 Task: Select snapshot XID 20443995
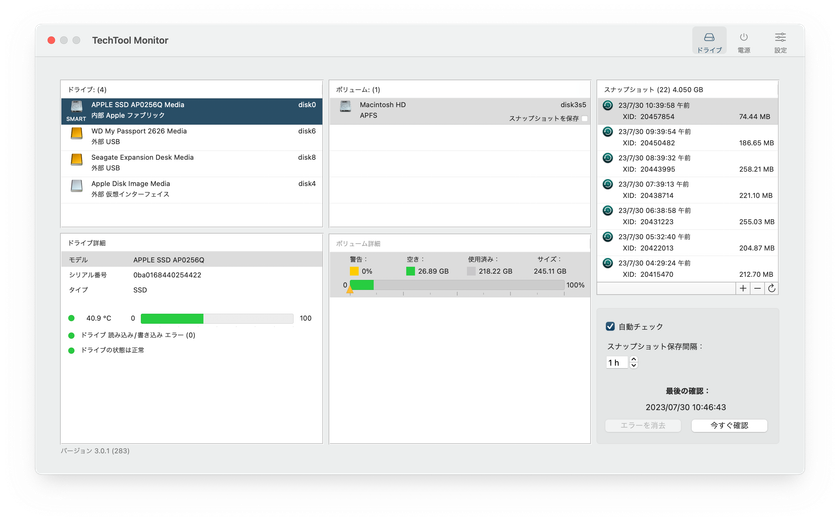[x=687, y=164]
